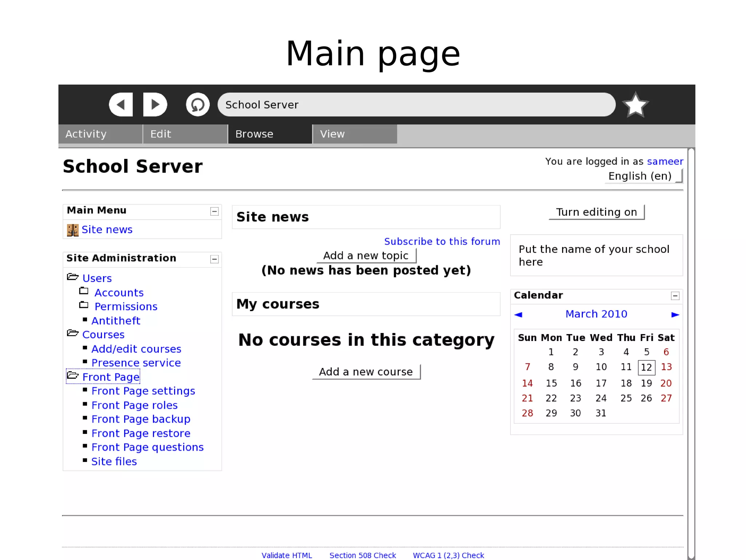
Task: Open the sameer user profile link
Action: coord(665,161)
